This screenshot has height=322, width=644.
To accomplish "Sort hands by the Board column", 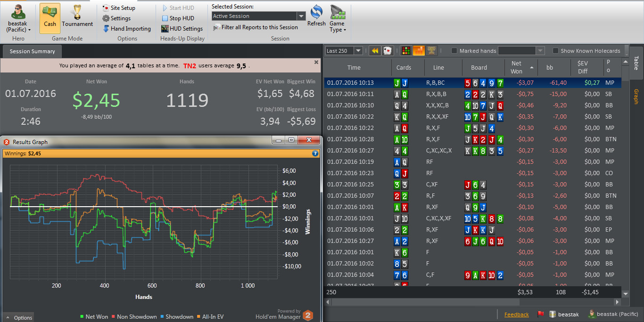I will pos(479,67).
